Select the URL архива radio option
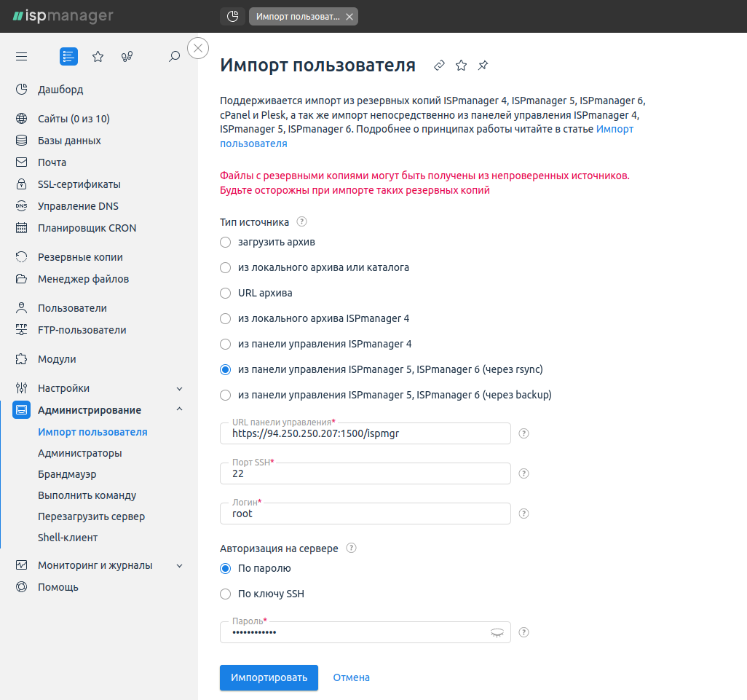747x700 pixels. coord(226,294)
